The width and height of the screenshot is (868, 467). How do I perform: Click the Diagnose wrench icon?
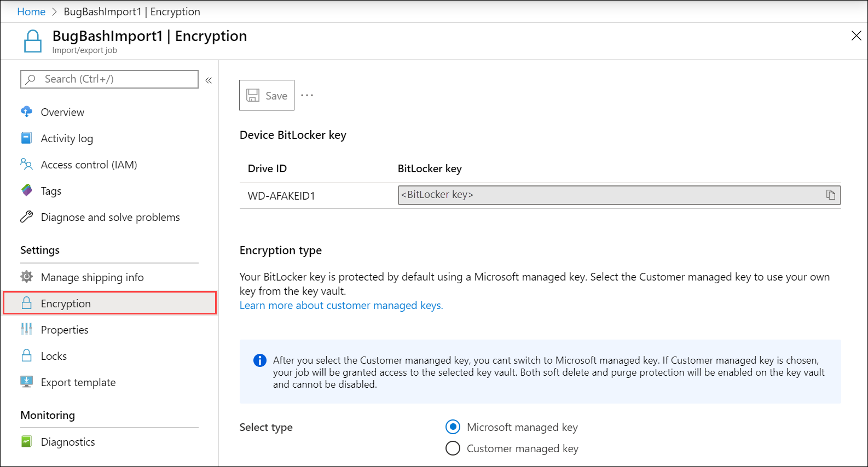click(x=26, y=217)
